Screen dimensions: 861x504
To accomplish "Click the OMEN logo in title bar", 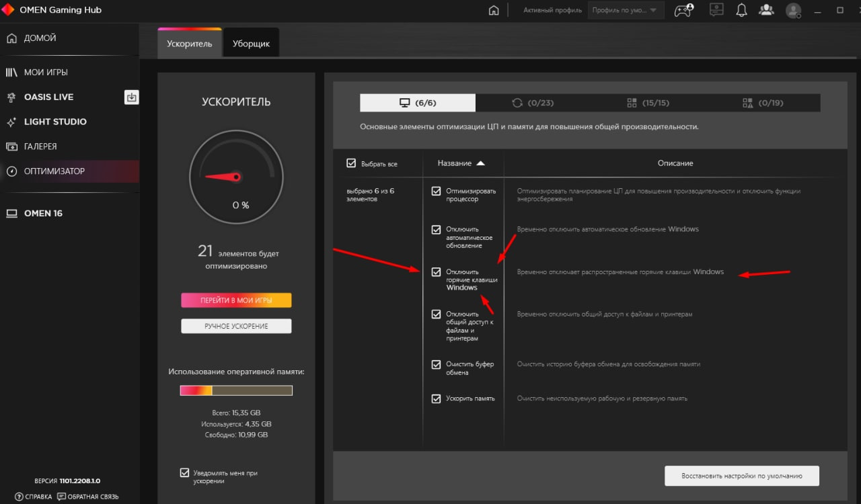I will (x=9, y=10).
